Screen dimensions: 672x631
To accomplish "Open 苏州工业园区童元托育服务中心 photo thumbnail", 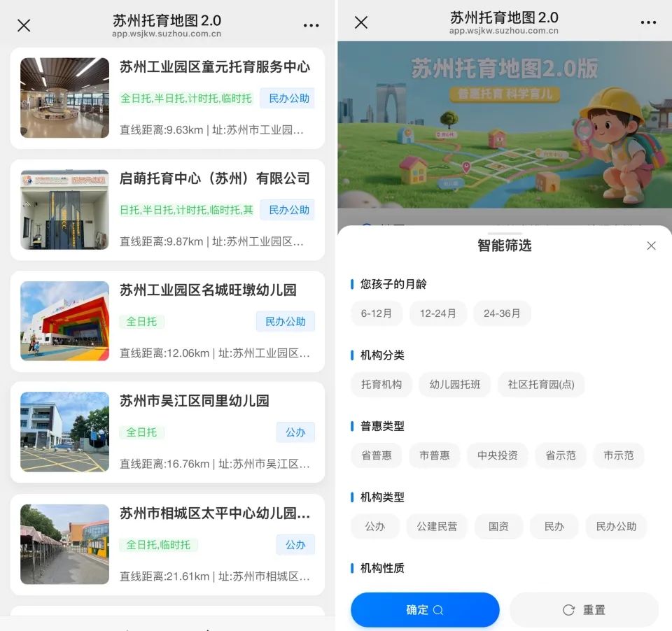I will click(x=64, y=98).
